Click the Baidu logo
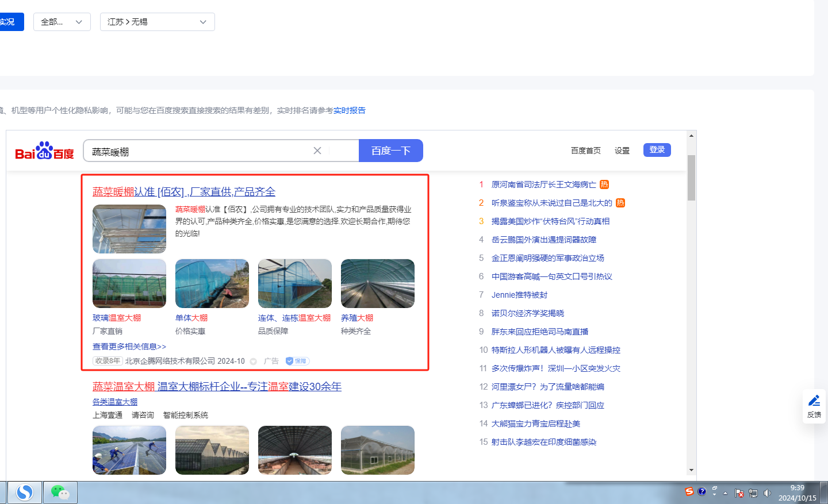The image size is (828, 504). coord(44,151)
